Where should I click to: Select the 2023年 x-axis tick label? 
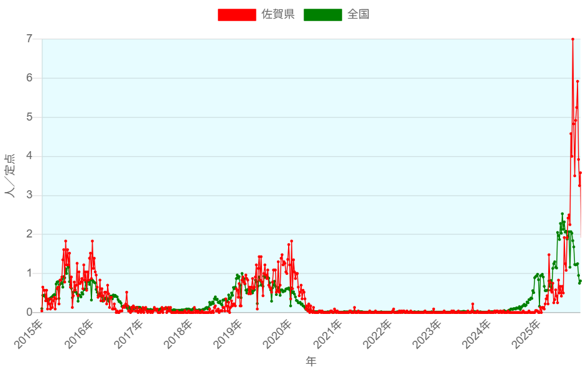click(x=427, y=334)
